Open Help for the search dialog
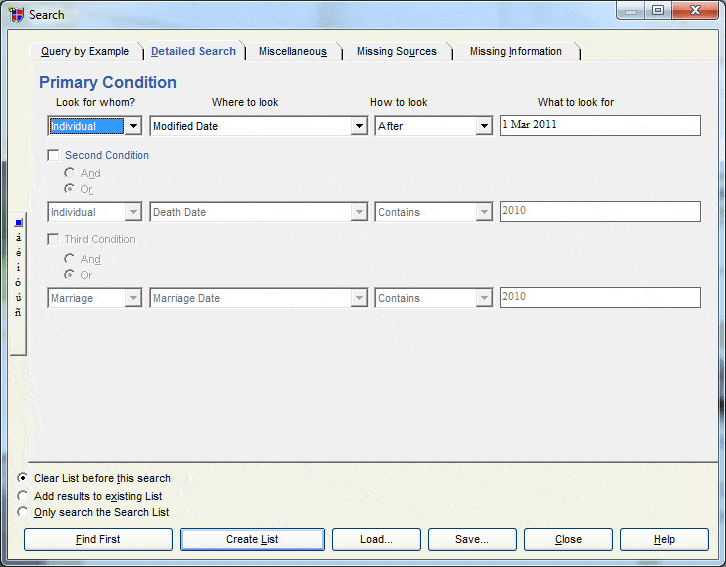 click(664, 539)
